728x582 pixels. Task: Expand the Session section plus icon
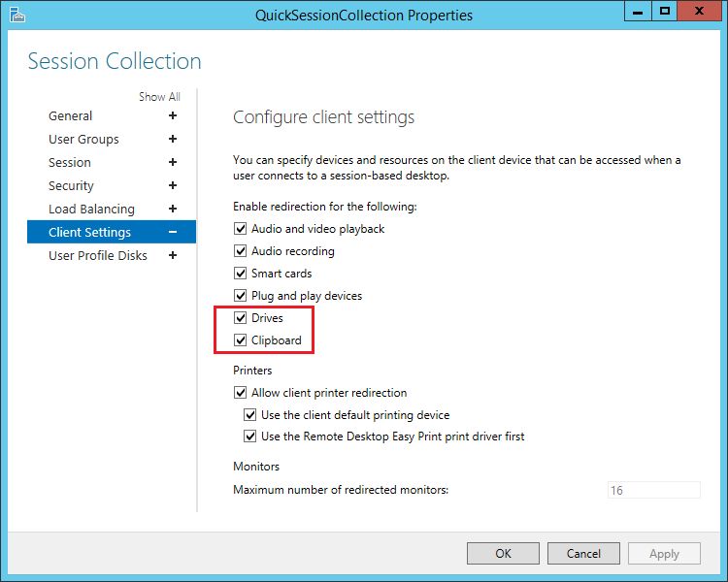[x=173, y=162]
